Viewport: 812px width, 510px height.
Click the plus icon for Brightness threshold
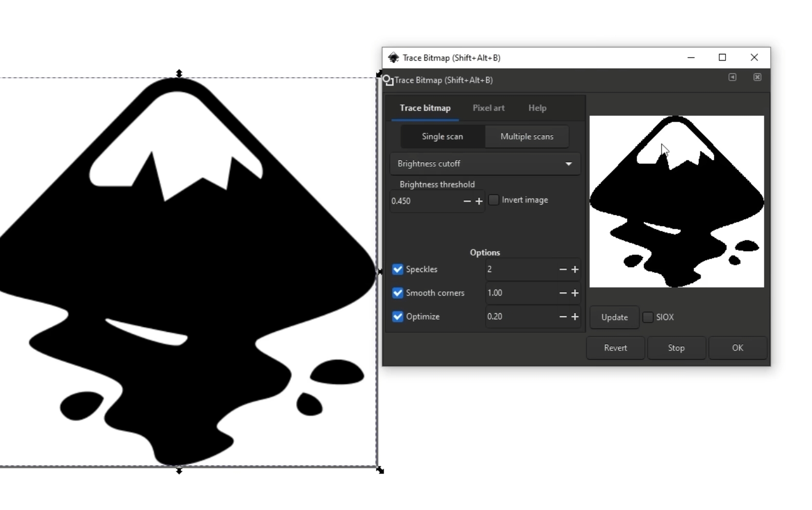click(x=479, y=201)
